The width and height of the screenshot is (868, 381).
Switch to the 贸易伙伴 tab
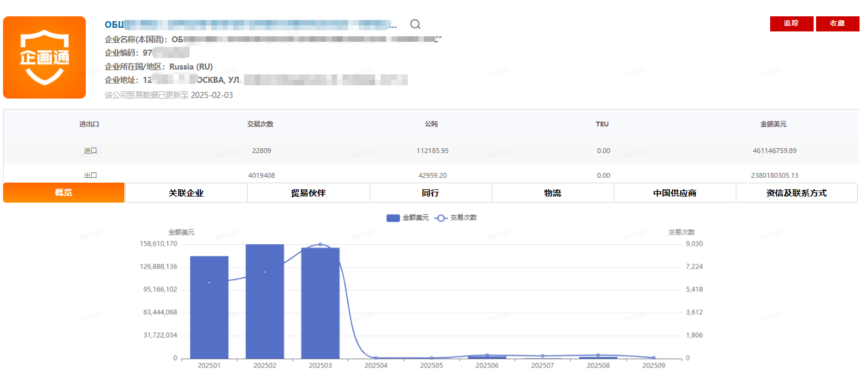(x=308, y=193)
